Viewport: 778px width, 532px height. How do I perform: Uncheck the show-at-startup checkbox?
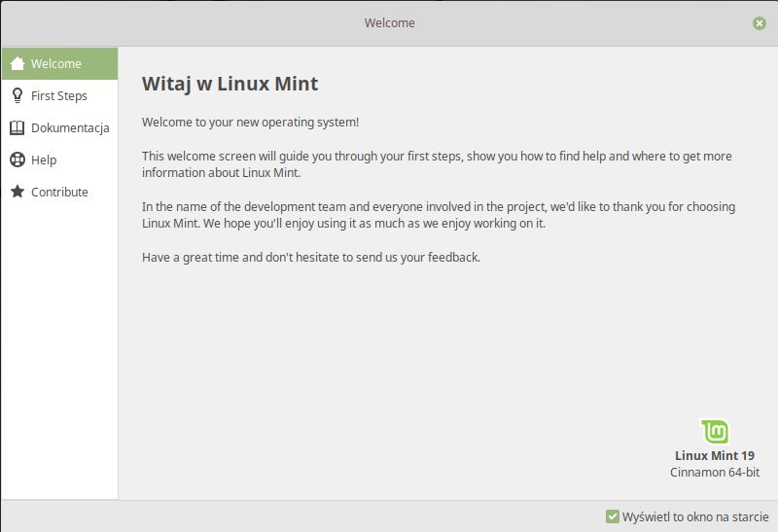pyautogui.click(x=613, y=516)
